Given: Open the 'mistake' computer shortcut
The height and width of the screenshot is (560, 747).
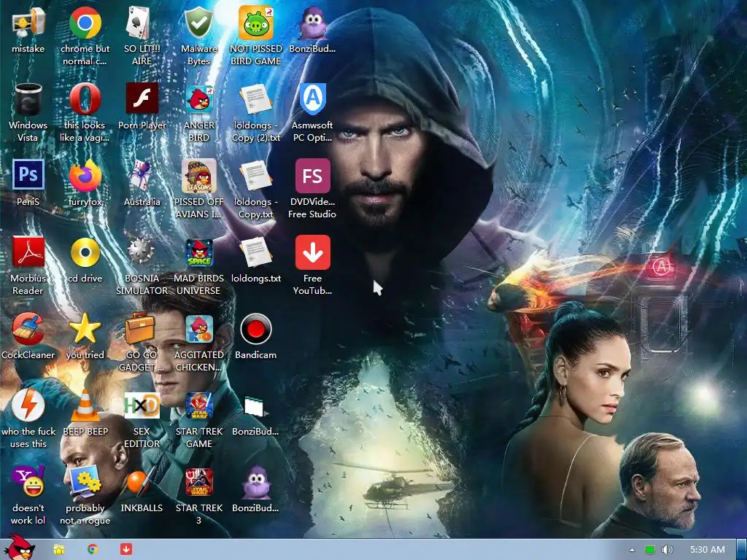Looking at the screenshot, I should pos(28,23).
